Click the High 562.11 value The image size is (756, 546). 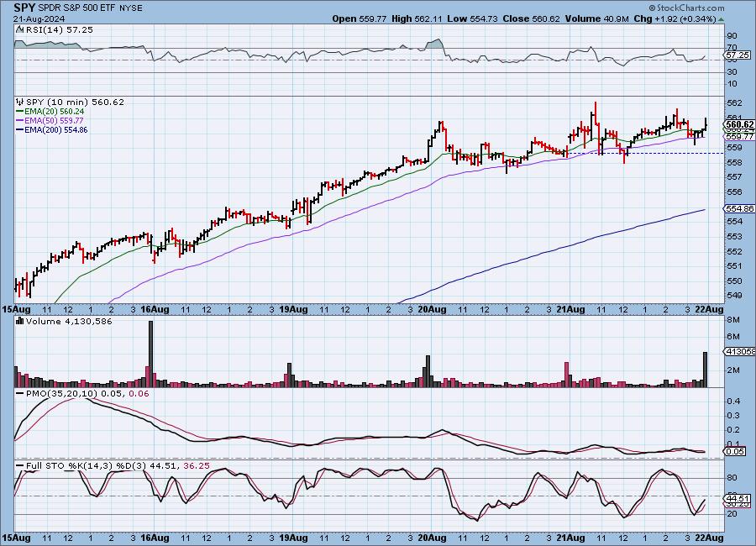pyautogui.click(x=417, y=18)
